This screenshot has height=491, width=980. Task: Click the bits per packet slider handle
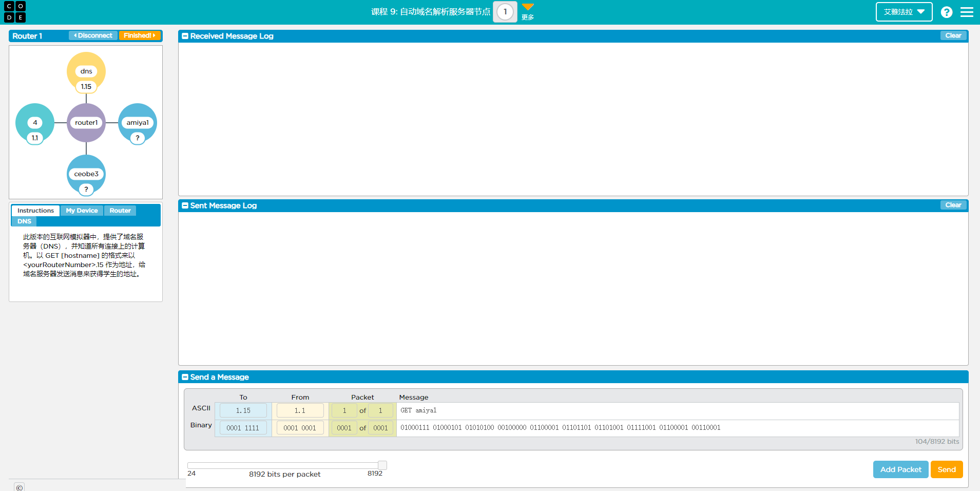382,465
